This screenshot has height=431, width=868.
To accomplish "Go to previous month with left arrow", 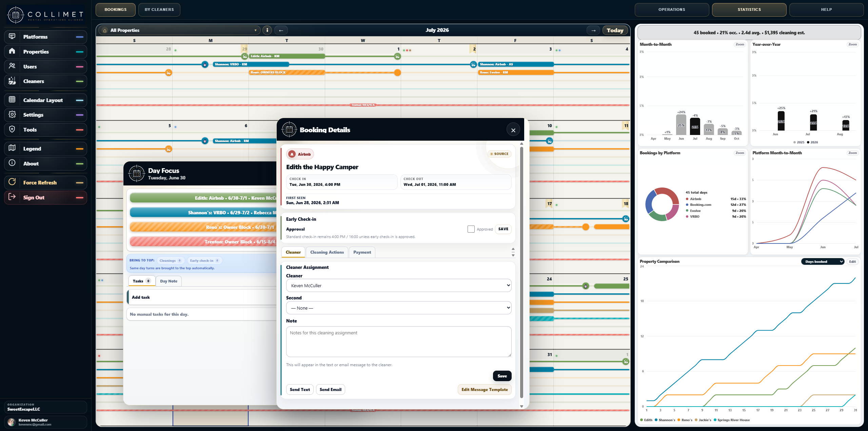I will point(281,31).
